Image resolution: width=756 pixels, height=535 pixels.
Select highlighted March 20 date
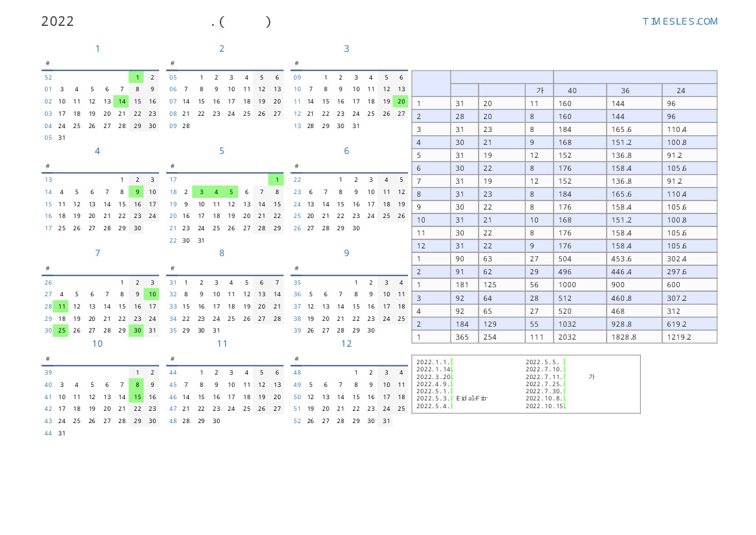pyautogui.click(x=401, y=102)
